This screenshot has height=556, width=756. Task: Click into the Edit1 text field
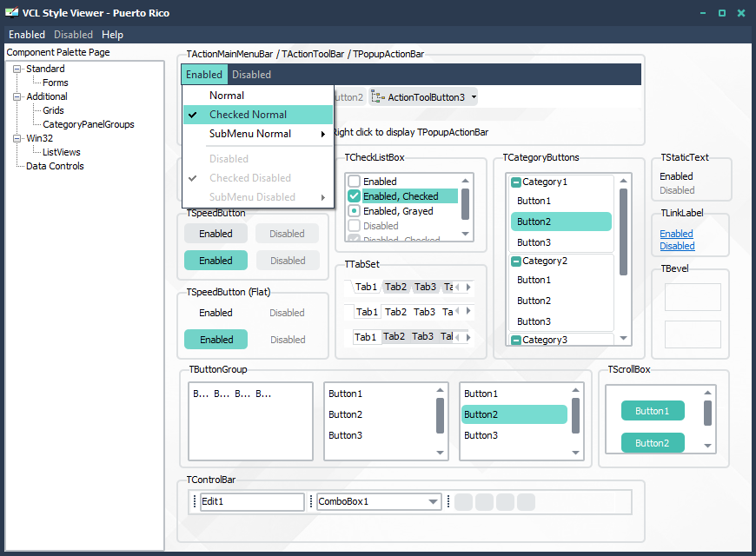pyautogui.click(x=253, y=501)
